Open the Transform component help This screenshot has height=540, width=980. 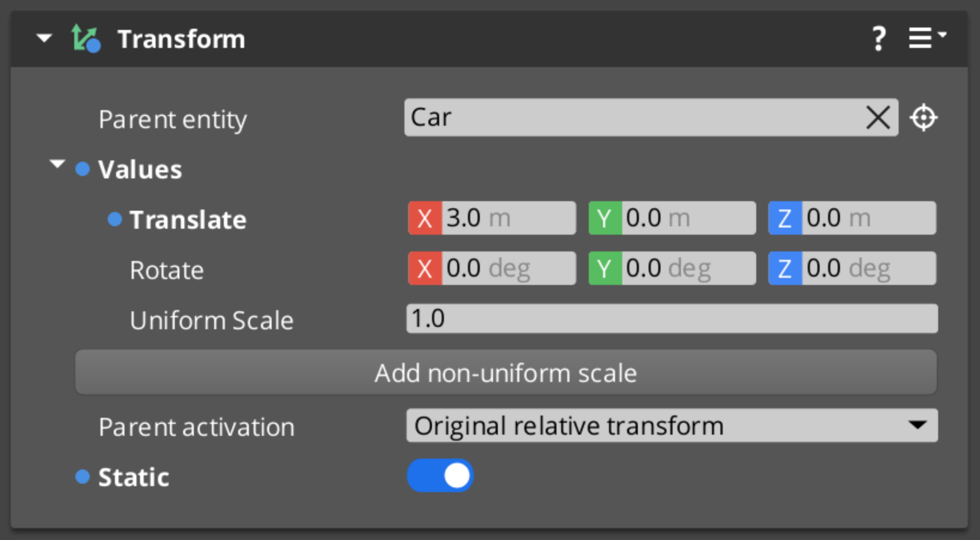tap(878, 38)
